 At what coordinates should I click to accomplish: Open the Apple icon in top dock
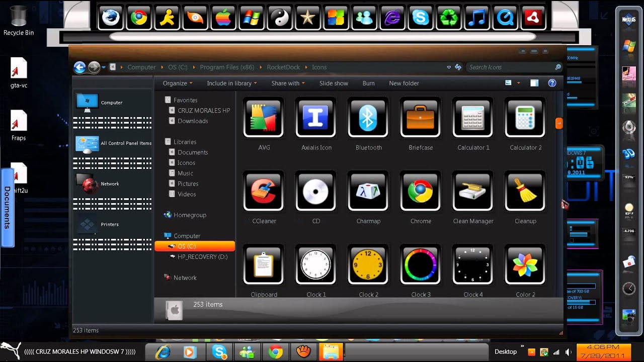click(x=223, y=18)
